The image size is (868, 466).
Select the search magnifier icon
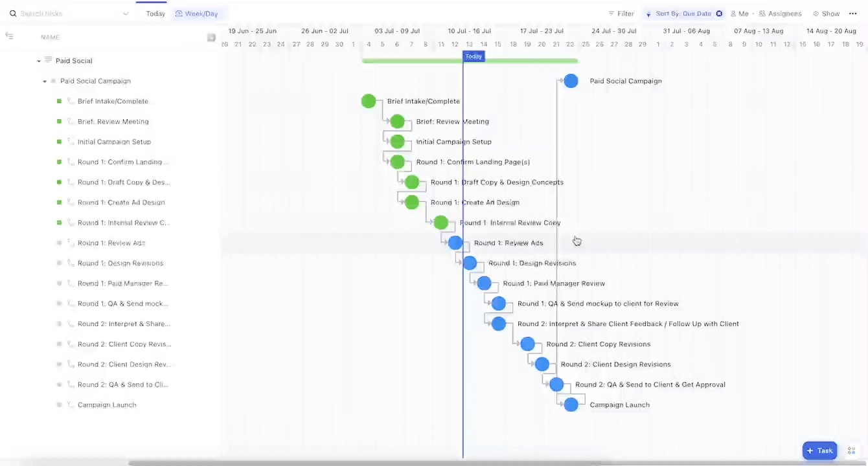pyautogui.click(x=13, y=13)
